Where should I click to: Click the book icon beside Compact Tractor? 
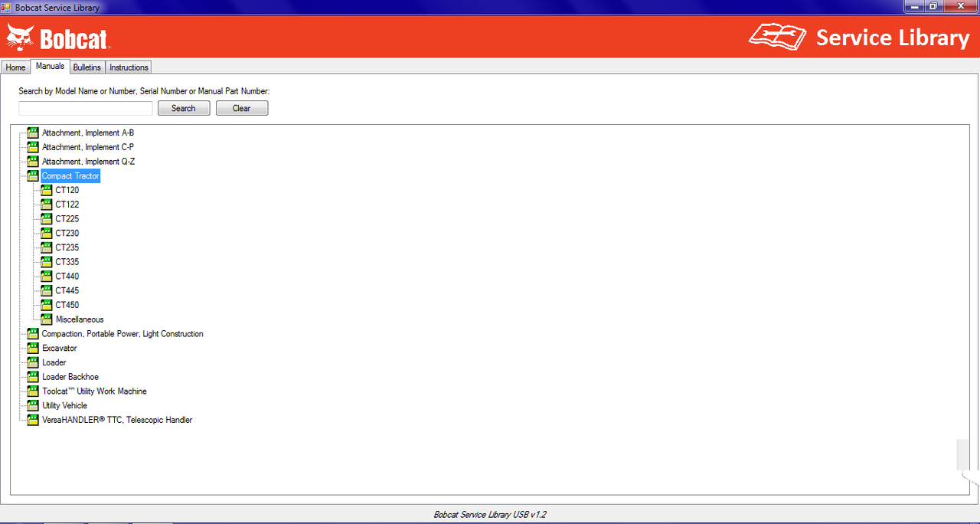pos(32,175)
